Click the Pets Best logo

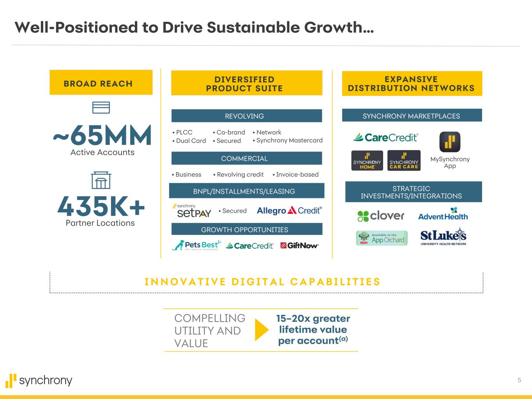[196, 245]
